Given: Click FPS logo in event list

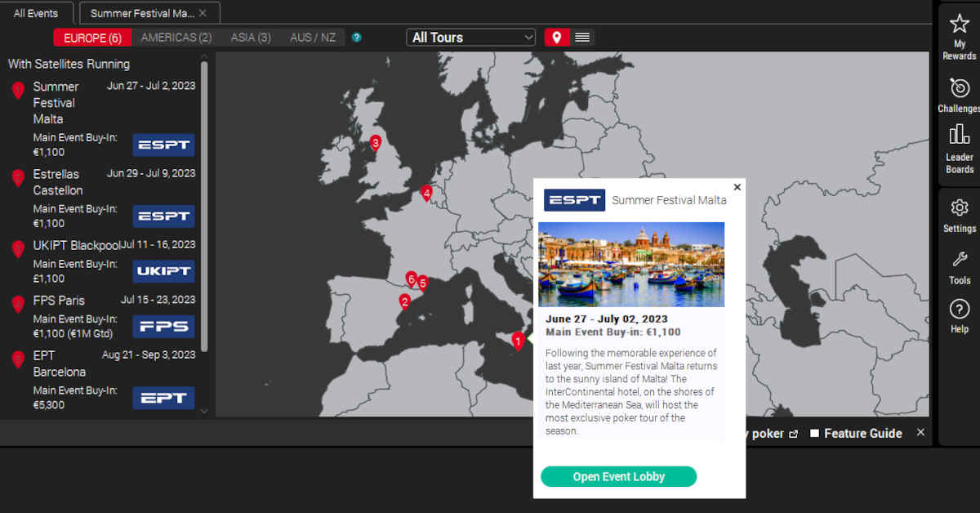Looking at the screenshot, I should pos(163,326).
